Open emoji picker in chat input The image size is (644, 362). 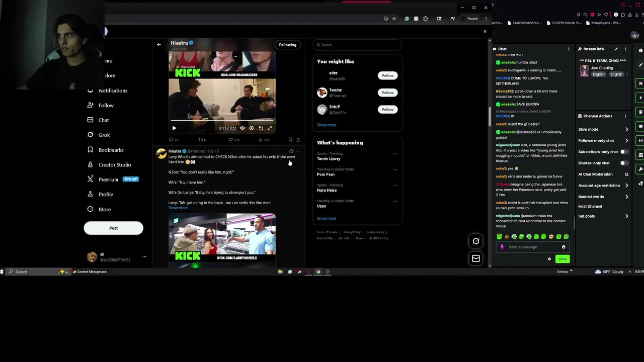[563, 247]
